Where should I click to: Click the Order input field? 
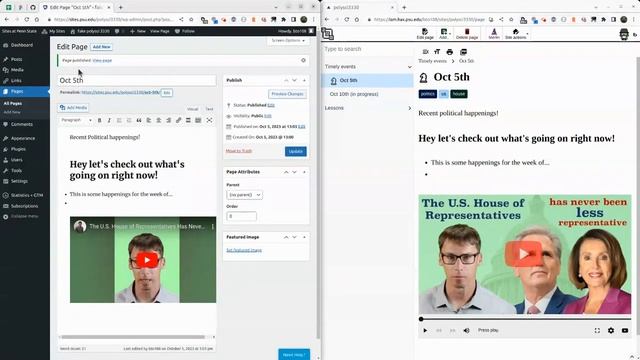pyautogui.click(x=241, y=216)
